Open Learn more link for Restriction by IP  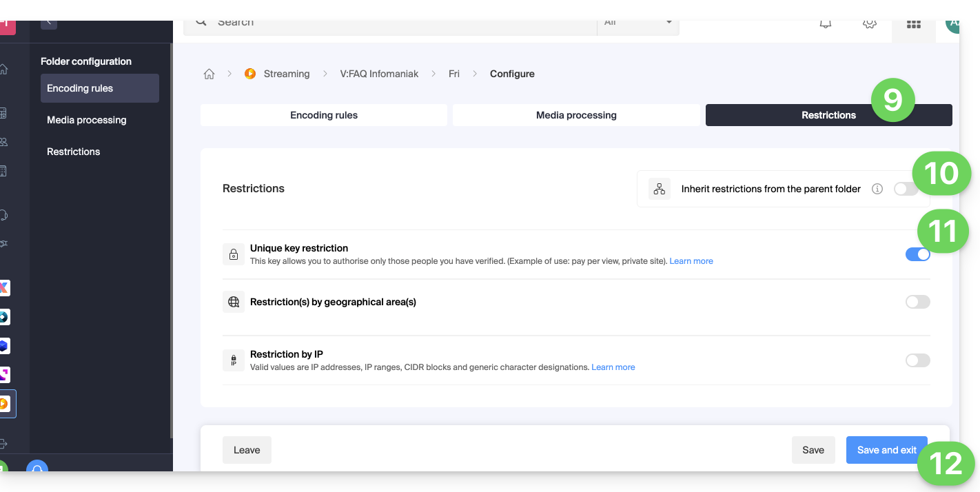tap(613, 367)
